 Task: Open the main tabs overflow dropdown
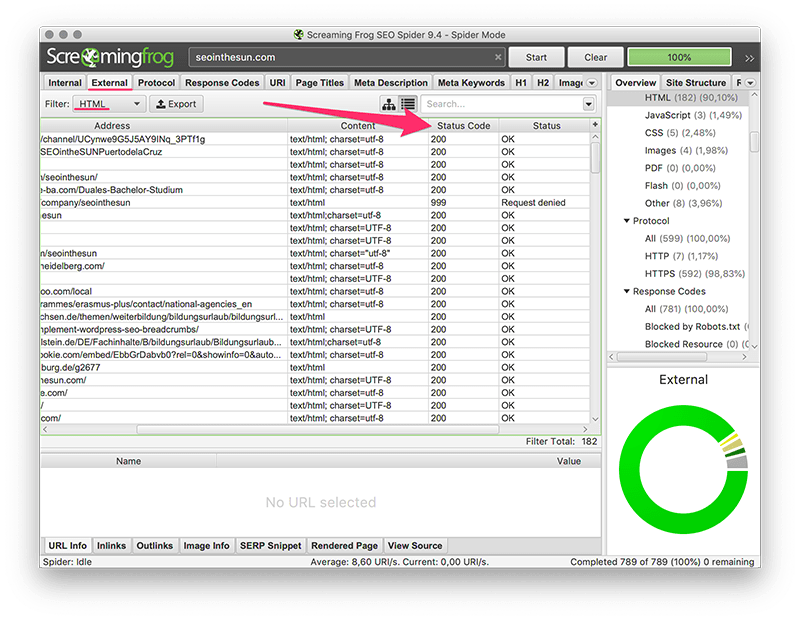pos(592,83)
